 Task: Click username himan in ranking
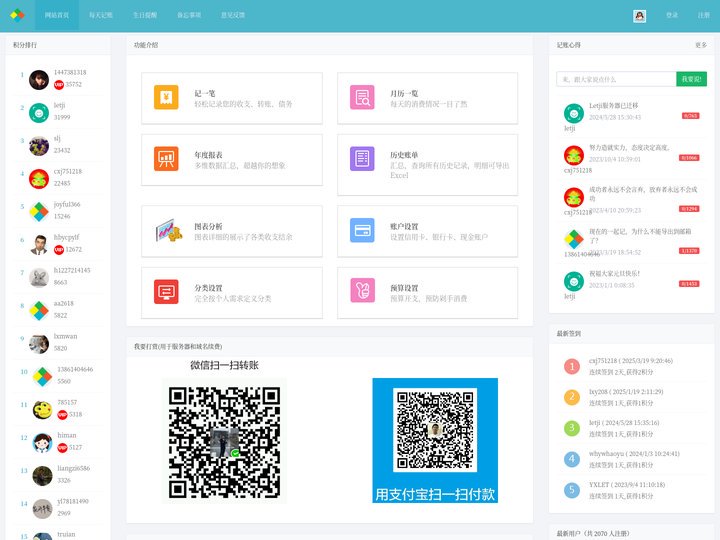coord(67,435)
